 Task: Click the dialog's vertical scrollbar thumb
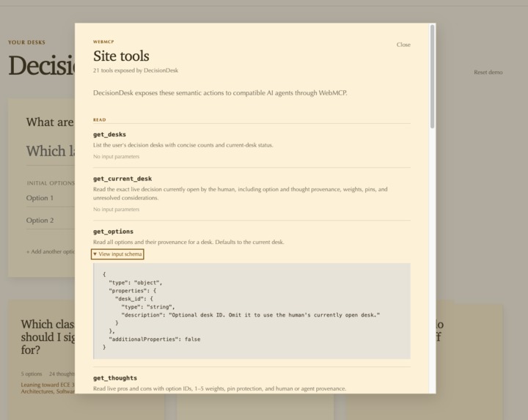tap(433, 77)
